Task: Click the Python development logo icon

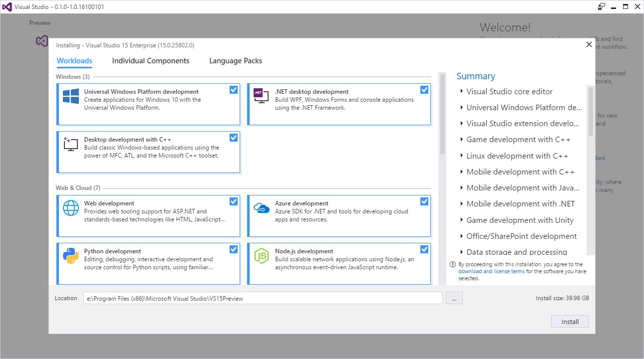Action: pyautogui.click(x=71, y=255)
